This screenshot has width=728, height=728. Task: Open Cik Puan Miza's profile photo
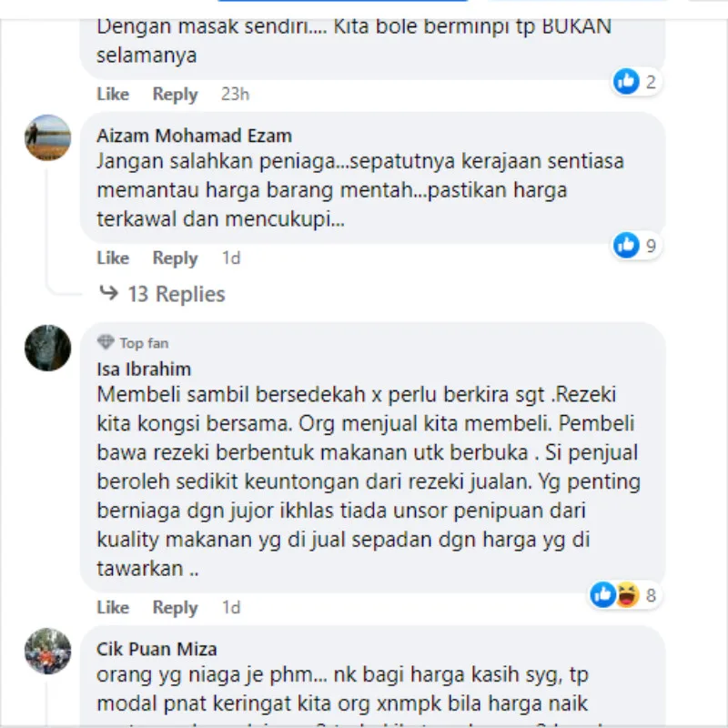(48, 651)
